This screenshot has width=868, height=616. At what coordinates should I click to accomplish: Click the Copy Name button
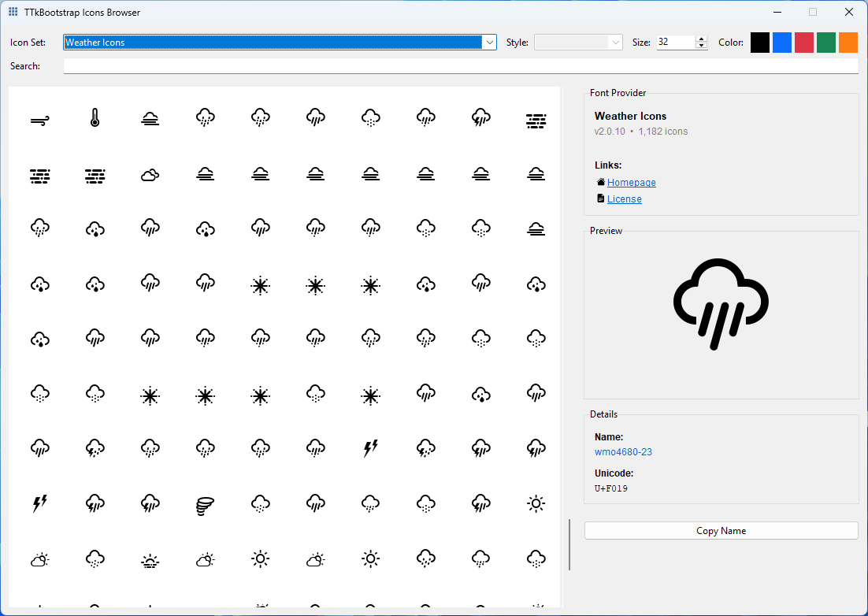click(x=721, y=530)
